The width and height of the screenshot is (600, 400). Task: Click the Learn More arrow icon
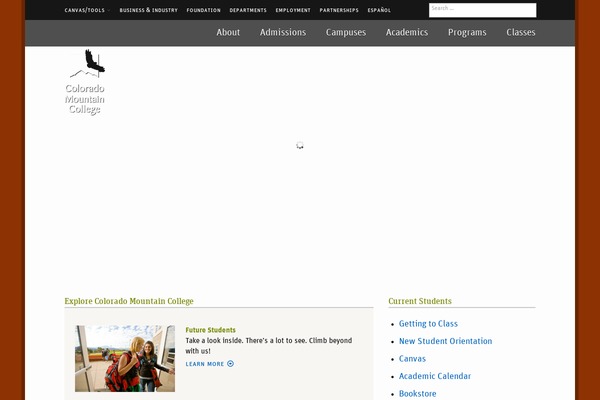click(x=230, y=364)
